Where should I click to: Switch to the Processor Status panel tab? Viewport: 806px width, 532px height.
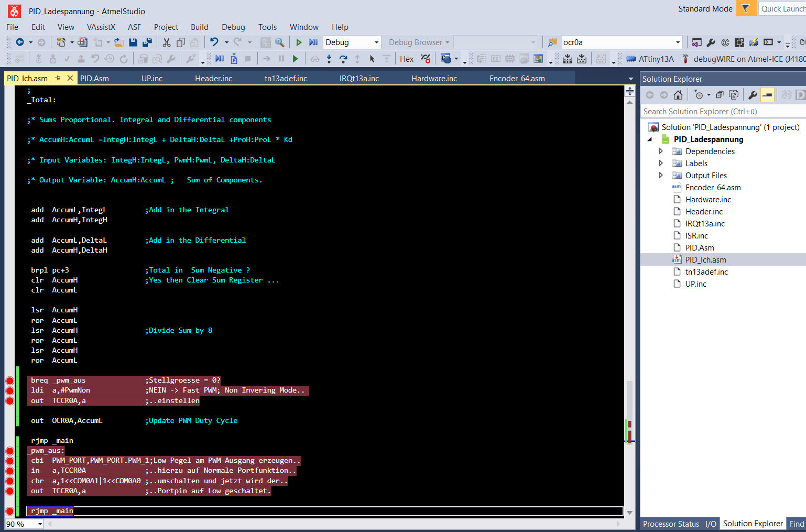pyautogui.click(x=671, y=524)
